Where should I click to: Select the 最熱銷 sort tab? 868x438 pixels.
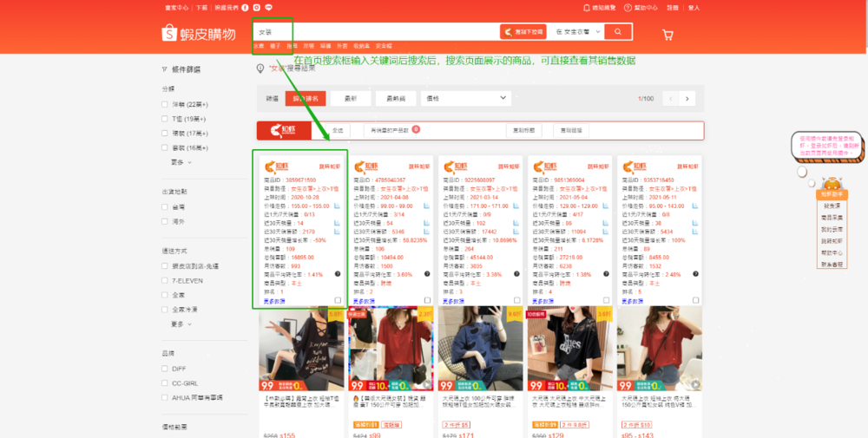[396, 98]
